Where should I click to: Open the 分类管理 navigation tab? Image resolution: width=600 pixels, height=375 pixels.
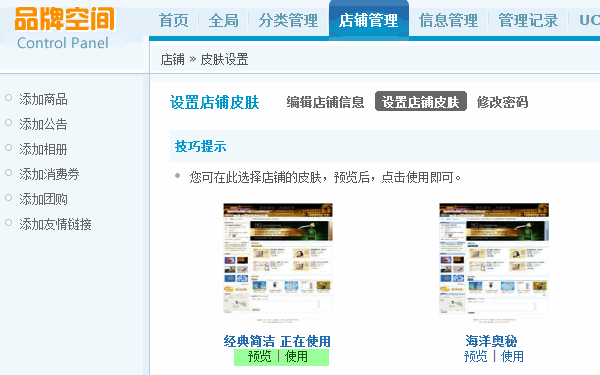[288, 20]
